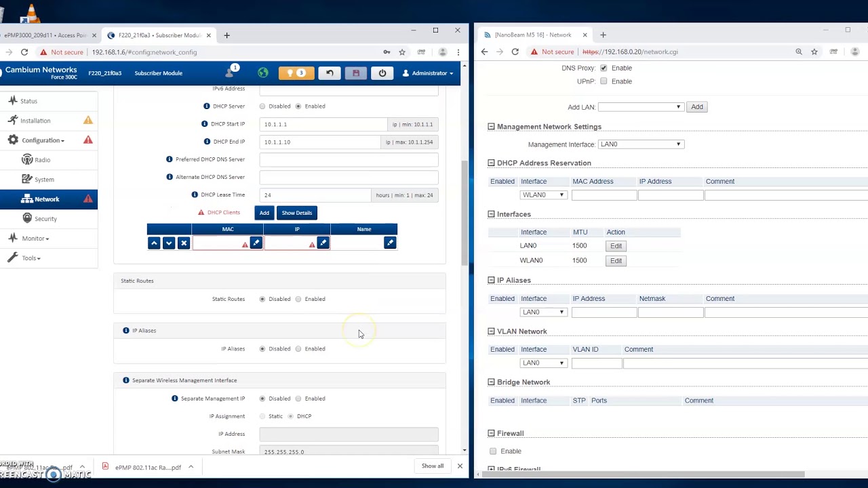Click Add button next to Add LAN
868x488 pixels.
(x=697, y=107)
